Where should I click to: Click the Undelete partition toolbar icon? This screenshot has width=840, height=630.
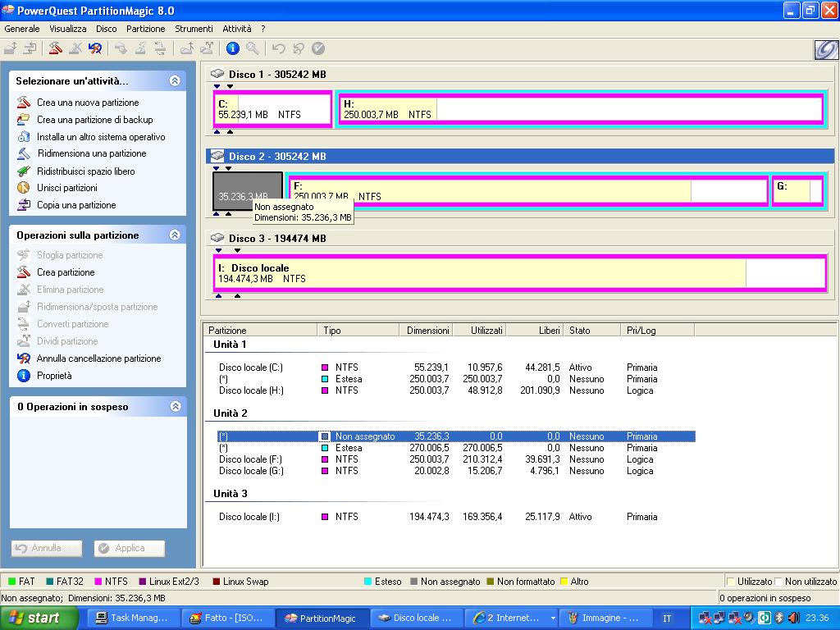point(95,48)
